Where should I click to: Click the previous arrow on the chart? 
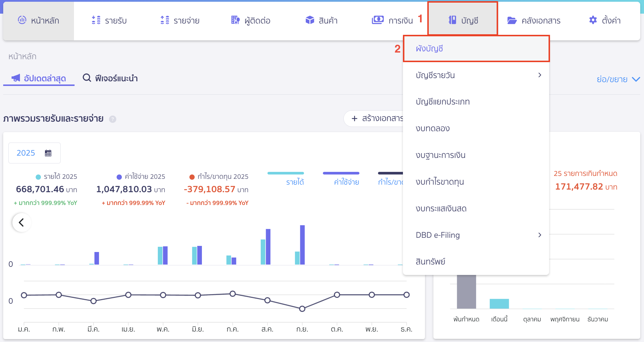tap(21, 223)
